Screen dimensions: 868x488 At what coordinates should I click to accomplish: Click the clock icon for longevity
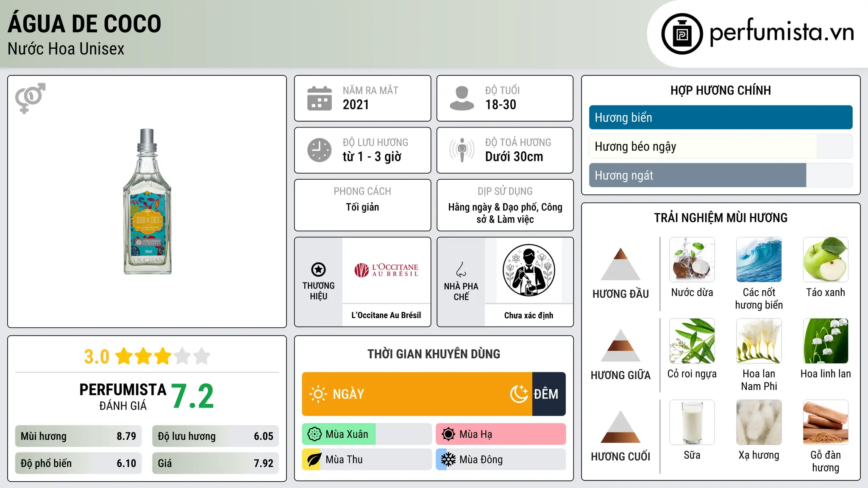tap(320, 150)
